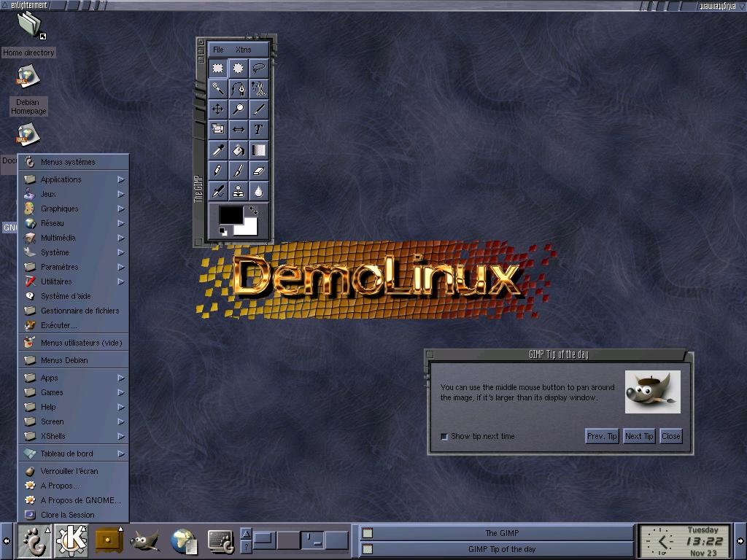This screenshot has height=560, width=747.
Task: Choose Verrouiller l'écran menu entry
Action: point(74,471)
